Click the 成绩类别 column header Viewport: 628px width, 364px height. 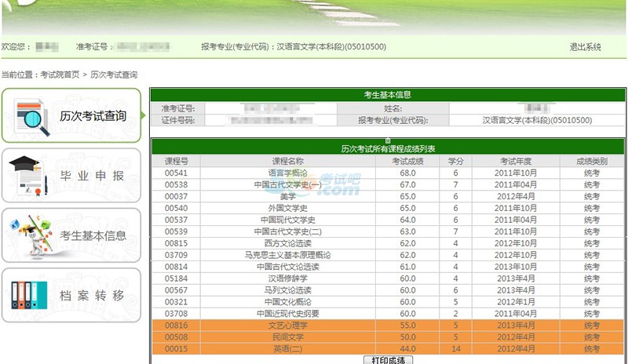click(x=592, y=162)
